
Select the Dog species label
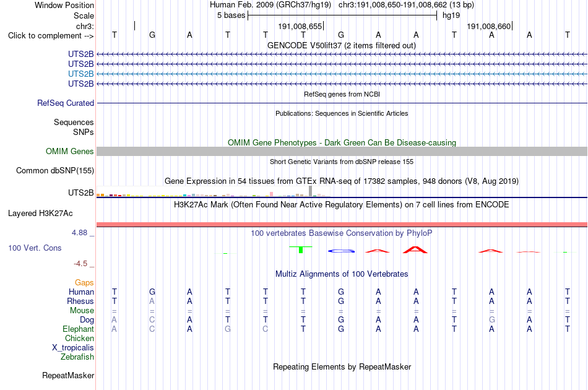click(87, 320)
